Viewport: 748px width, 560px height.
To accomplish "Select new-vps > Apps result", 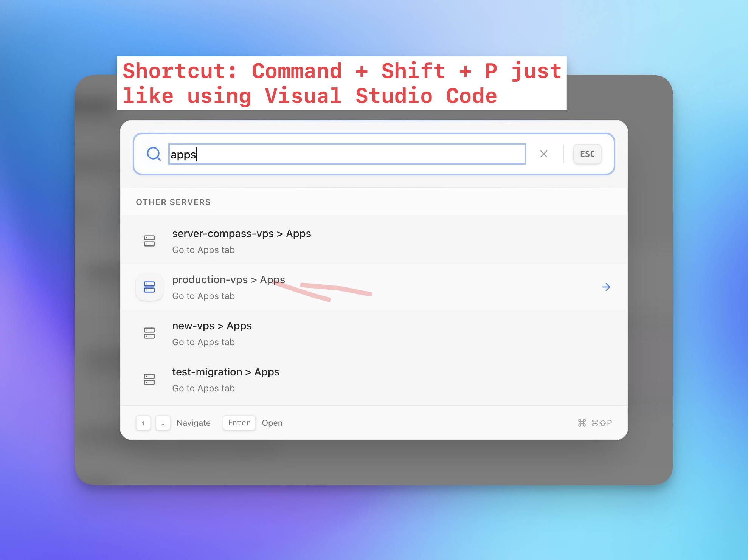I will pyautogui.click(x=212, y=326).
